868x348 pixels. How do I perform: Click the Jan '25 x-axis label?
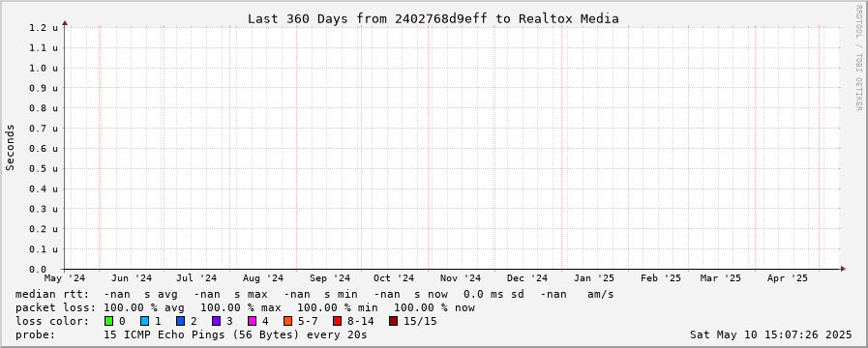594,278
